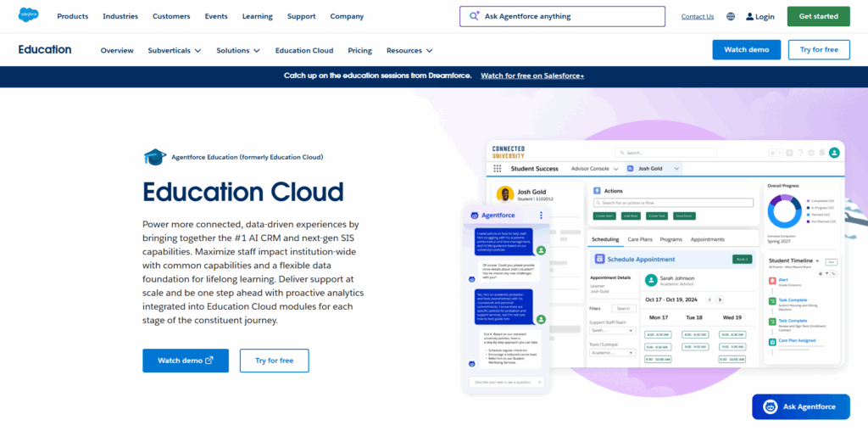Open the Customers menu
The image size is (868, 431).
[171, 17]
